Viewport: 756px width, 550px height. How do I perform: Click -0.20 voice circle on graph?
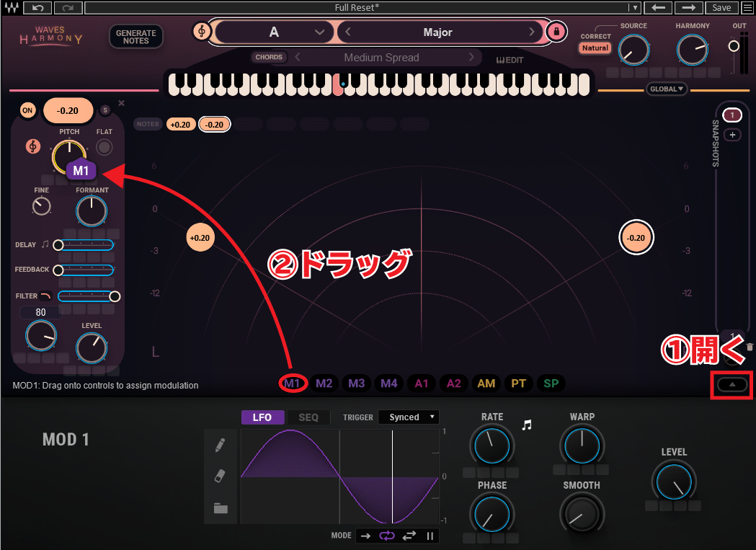click(636, 238)
